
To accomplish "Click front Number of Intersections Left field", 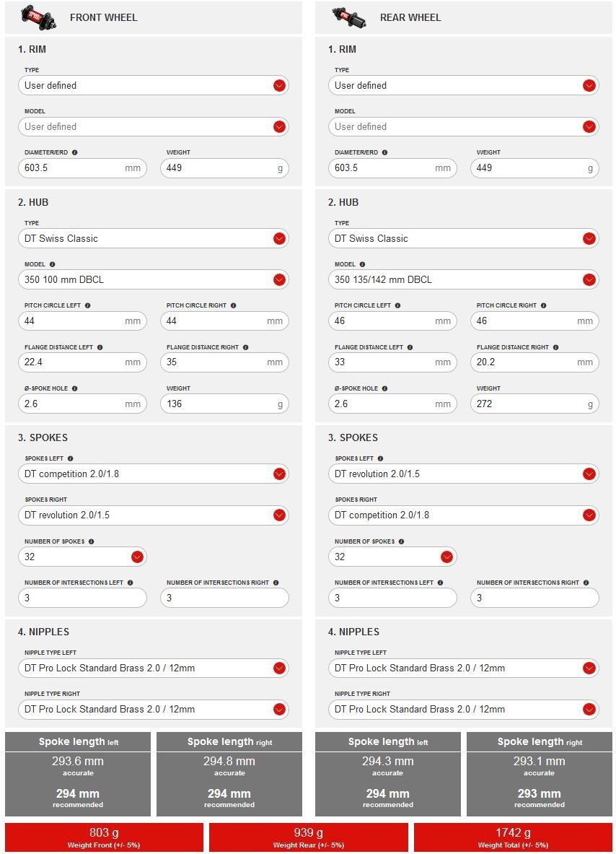I will pos(82,598).
